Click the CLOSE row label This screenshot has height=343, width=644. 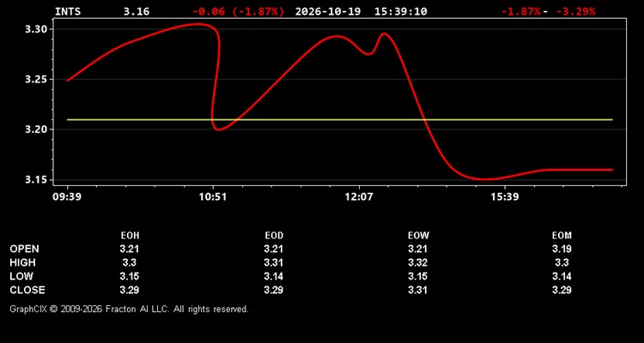tap(27, 290)
